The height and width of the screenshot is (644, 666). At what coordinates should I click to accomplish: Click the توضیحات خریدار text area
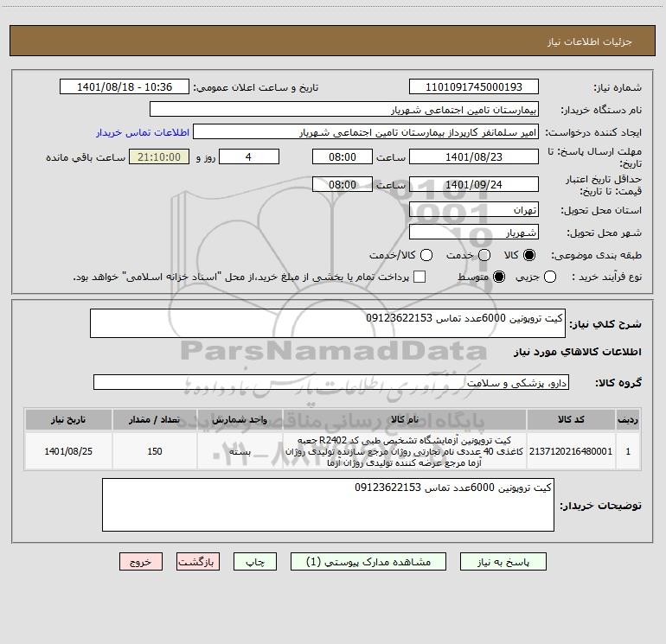(x=329, y=505)
